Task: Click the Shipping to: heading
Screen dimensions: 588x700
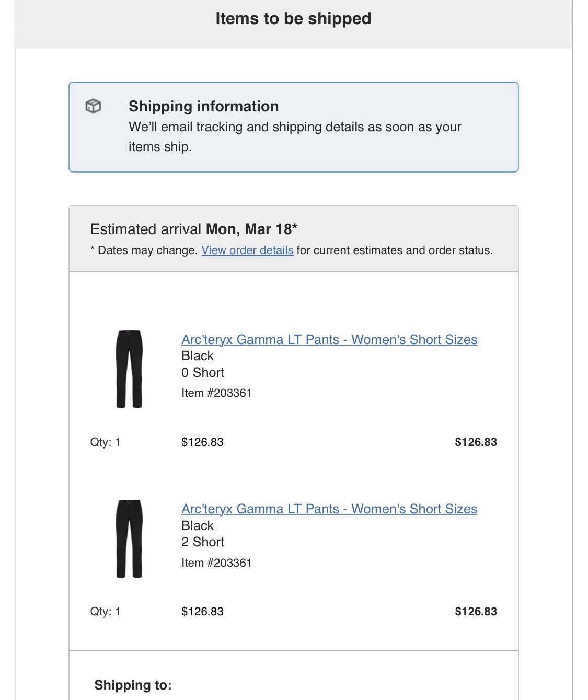Action: 133,685
